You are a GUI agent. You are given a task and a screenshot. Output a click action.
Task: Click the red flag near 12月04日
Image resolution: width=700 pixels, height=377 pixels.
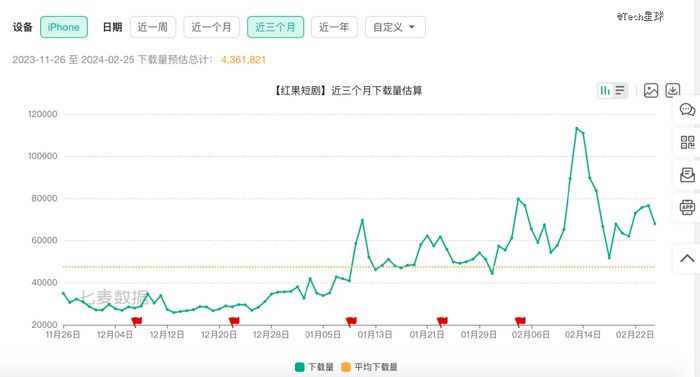click(137, 321)
